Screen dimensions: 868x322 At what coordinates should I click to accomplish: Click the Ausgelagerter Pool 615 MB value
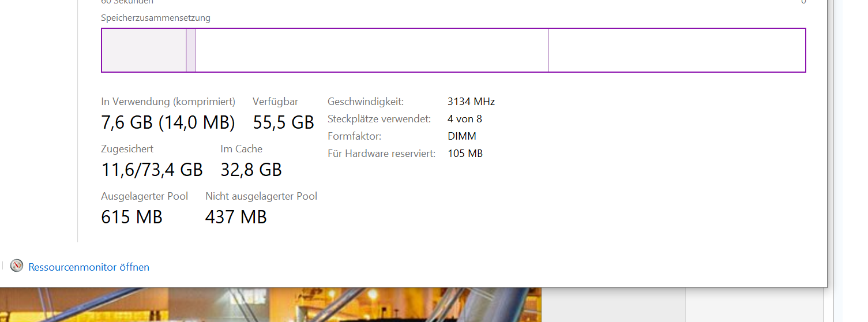click(x=131, y=217)
